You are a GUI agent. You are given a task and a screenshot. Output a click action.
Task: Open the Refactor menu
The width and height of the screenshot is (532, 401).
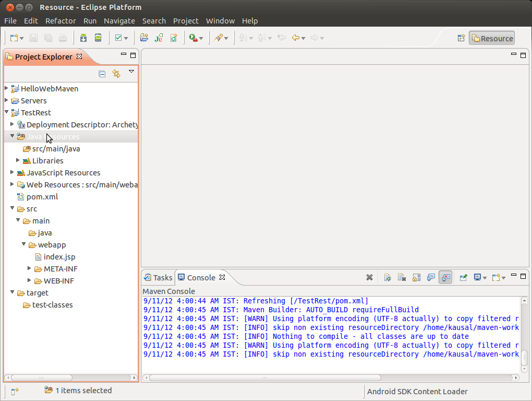click(x=60, y=21)
